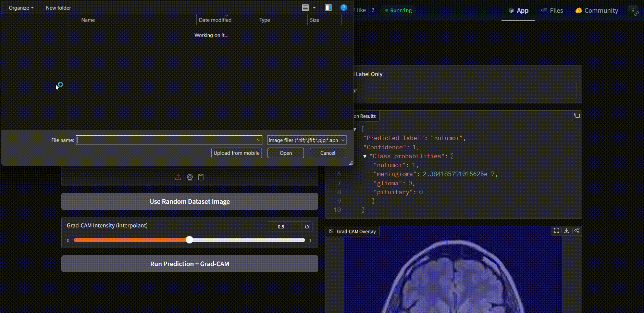Click the share icon on Grad-CAM Overlay
This screenshot has height=313, width=644.
(577, 230)
